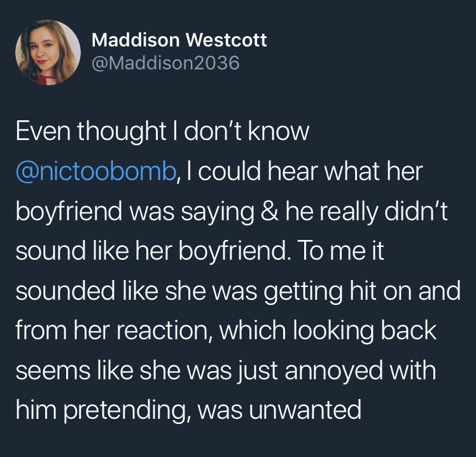
Task: Open the @nictoobomb mention link
Action: click(x=95, y=172)
